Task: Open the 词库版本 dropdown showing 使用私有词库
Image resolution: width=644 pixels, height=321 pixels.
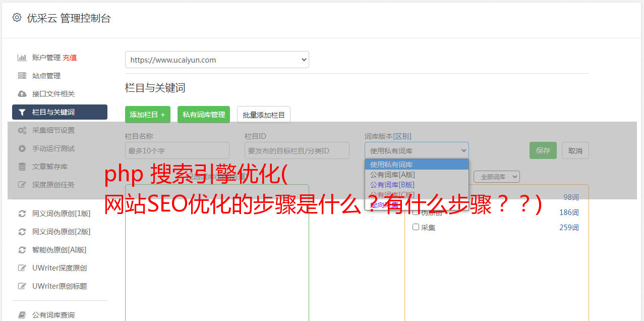Action: [417, 150]
